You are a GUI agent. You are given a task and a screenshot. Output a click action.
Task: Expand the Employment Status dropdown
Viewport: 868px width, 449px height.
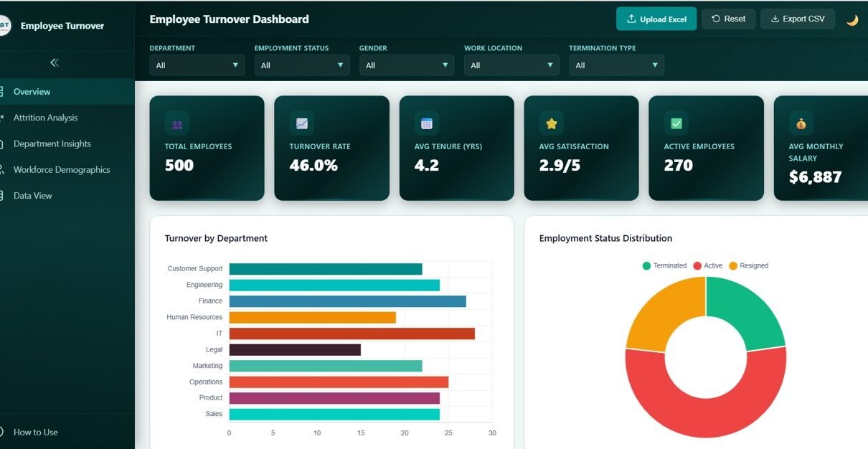(301, 65)
